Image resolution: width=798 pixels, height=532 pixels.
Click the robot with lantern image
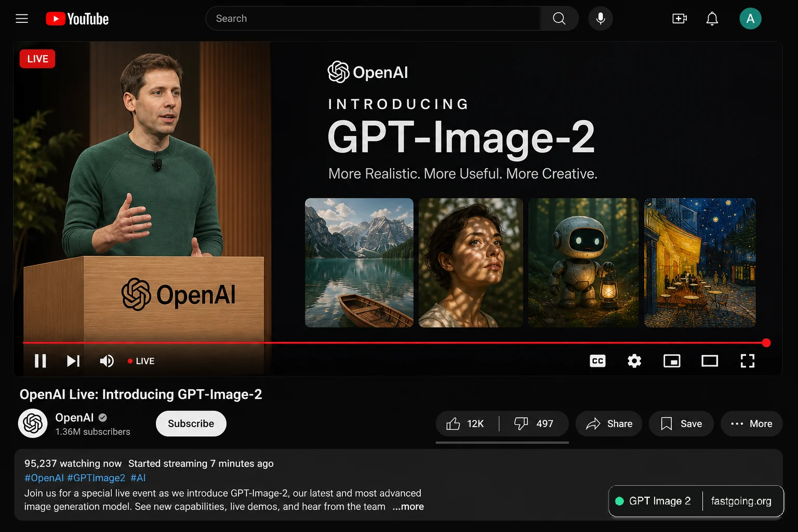[x=583, y=262]
